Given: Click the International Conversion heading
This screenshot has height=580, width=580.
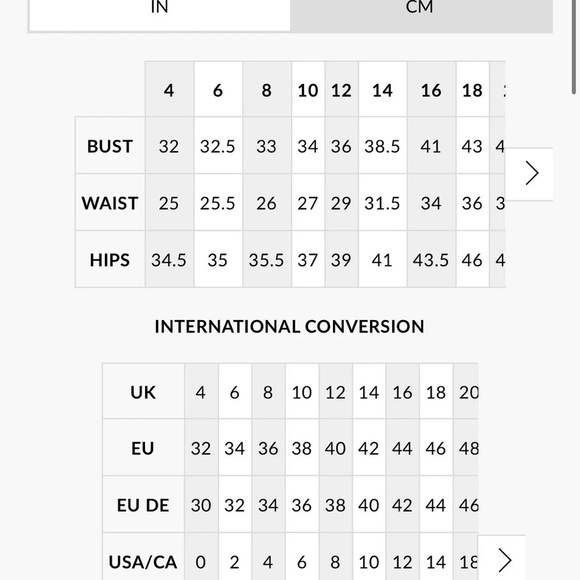Looking at the screenshot, I should pyautogui.click(x=290, y=326).
